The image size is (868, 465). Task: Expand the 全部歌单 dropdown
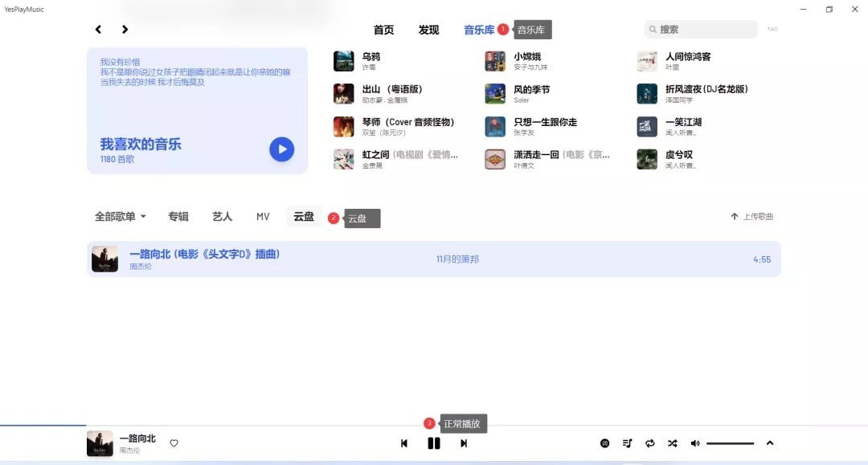(121, 217)
